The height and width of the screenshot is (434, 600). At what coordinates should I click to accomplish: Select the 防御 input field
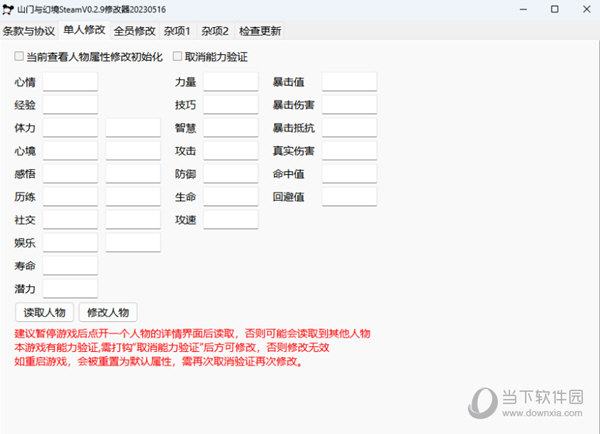231,173
